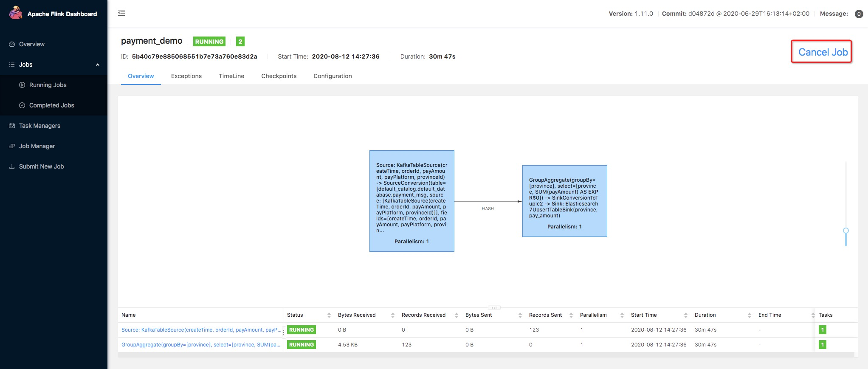Click the HASH edge label
Viewport: 868px width, 369px height.
(x=488, y=208)
